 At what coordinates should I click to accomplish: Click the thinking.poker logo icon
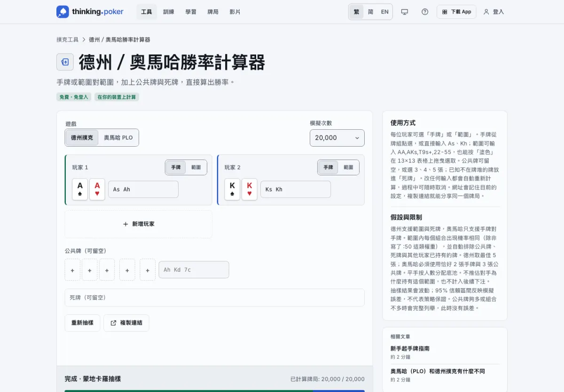point(63,12)
